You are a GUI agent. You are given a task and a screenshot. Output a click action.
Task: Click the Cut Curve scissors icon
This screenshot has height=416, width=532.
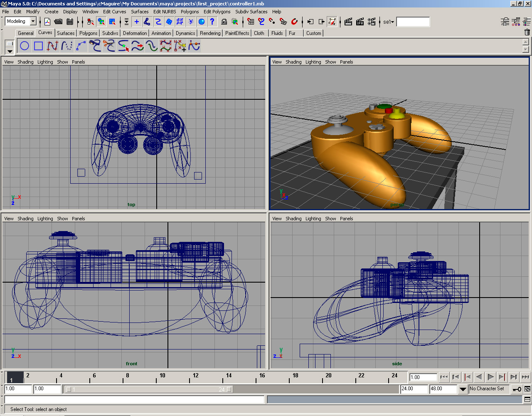pos(109,46)
